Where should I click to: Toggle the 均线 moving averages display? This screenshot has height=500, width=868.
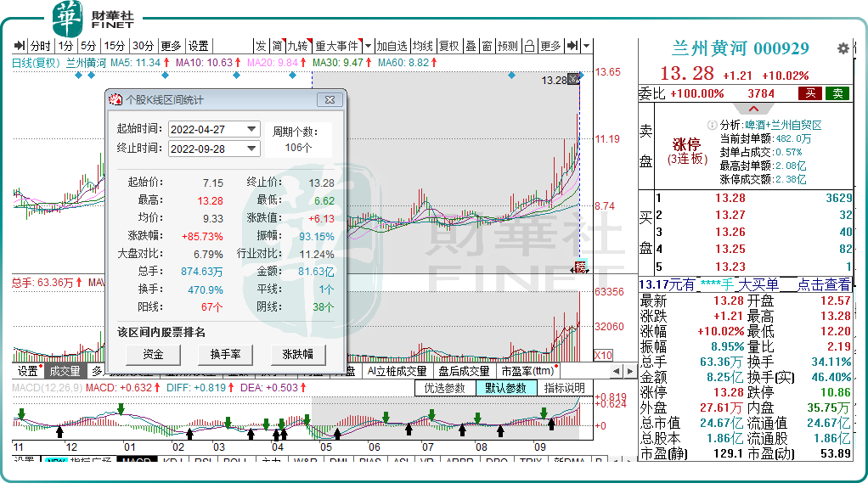[420, 48]
